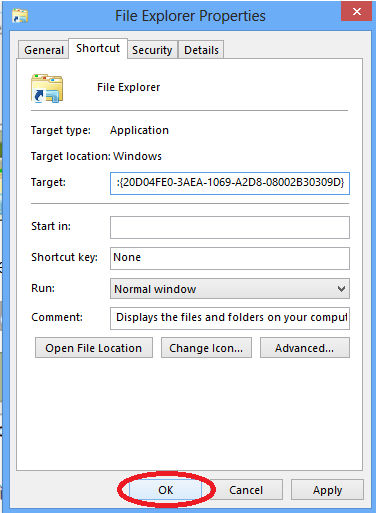Select the Shortcut tab
Viewport: 376px width, 513px height.
tap(98, 48)
